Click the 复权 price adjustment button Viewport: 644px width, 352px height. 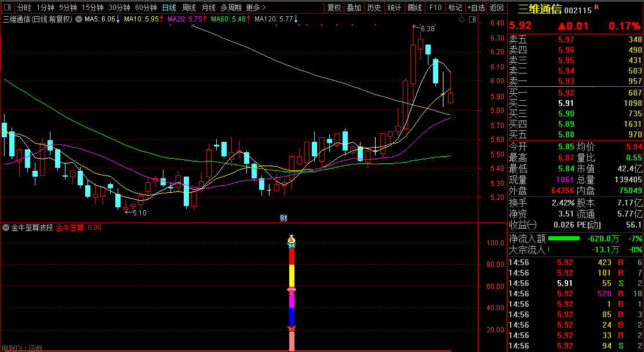(334, 8)
